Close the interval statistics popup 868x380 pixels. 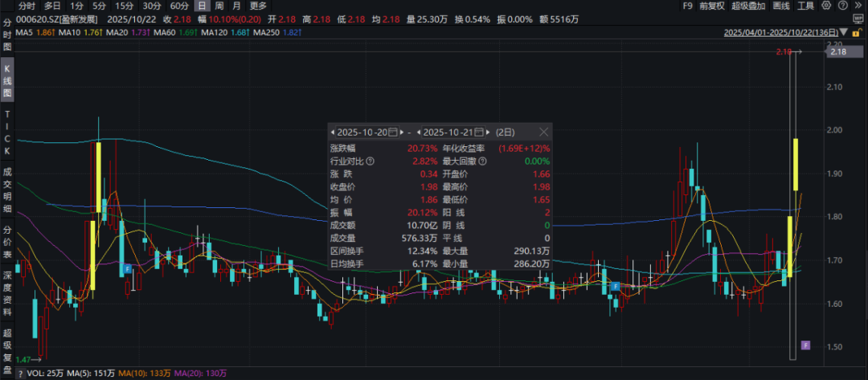coord(544,132)
